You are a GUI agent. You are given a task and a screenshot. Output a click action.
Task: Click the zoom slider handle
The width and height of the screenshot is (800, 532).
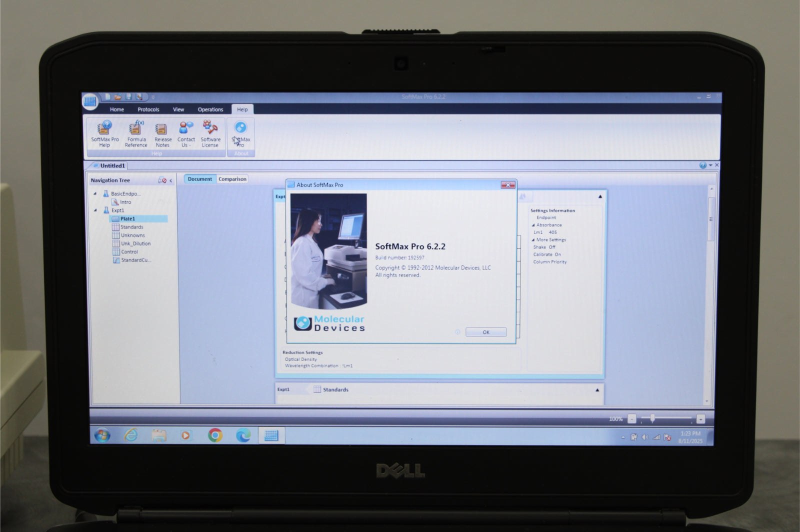(x=652, y=418)
